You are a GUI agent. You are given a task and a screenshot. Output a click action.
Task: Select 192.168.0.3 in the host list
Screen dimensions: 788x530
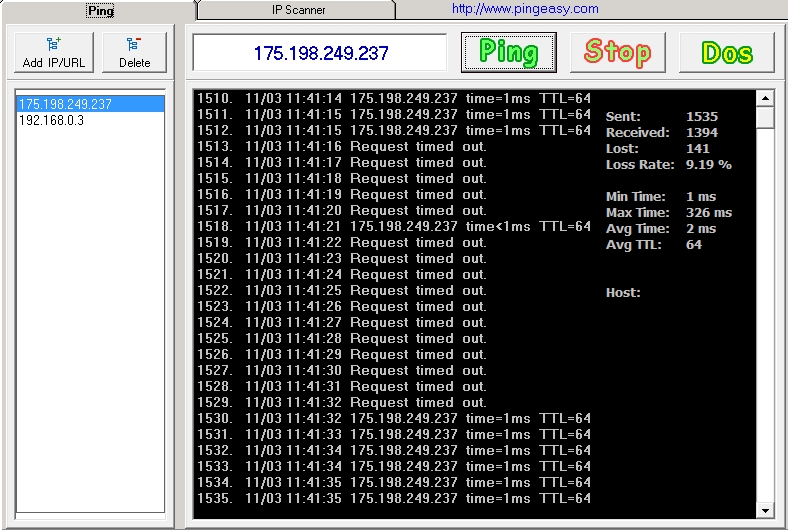click(x=90, y=120)
